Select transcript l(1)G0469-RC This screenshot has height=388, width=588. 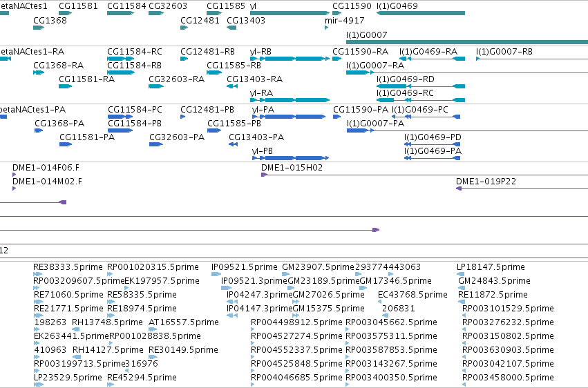(x=405, y=93)
